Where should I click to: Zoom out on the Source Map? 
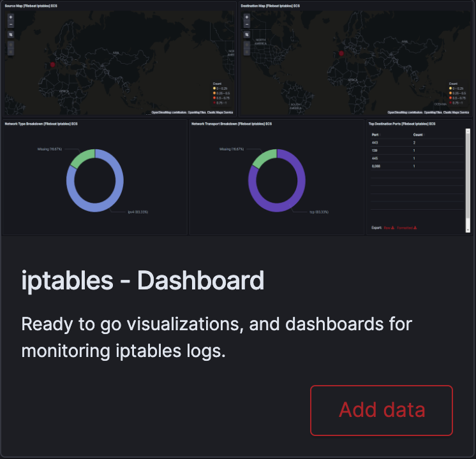[x=10, y=25]
